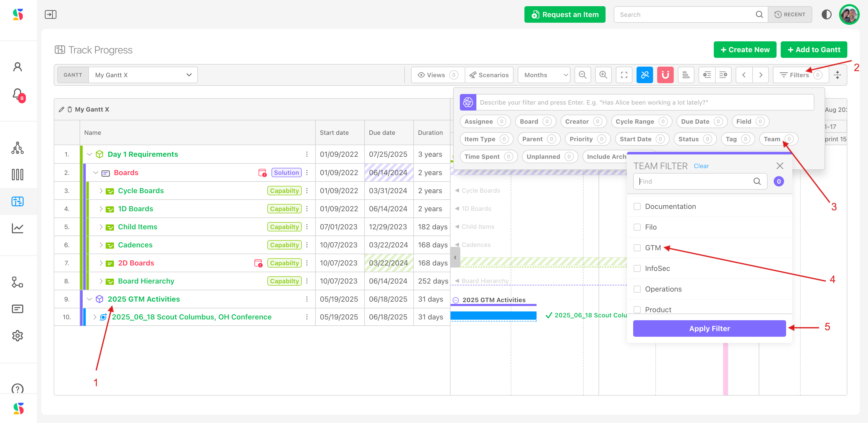The width and height of the screenshot is (868, 423).
Task: Click the zoom out magnifier icon
Action: [x=582, y=75]
